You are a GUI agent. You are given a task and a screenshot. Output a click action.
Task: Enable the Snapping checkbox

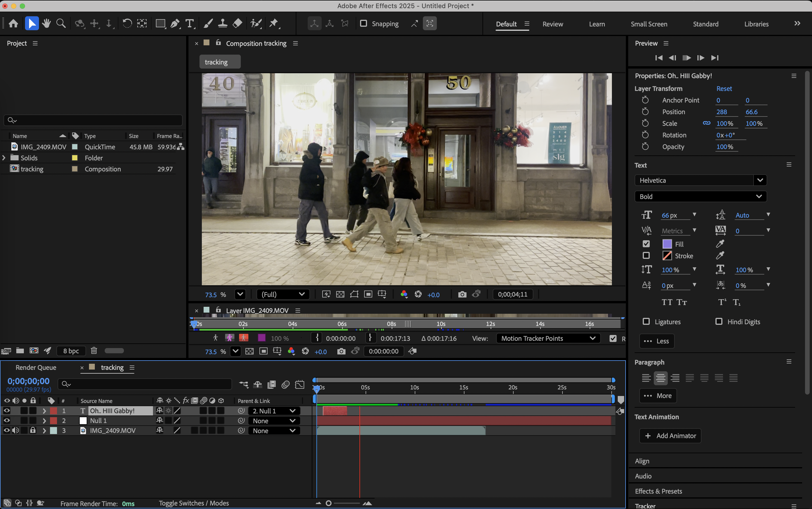(x=364, y=24)
